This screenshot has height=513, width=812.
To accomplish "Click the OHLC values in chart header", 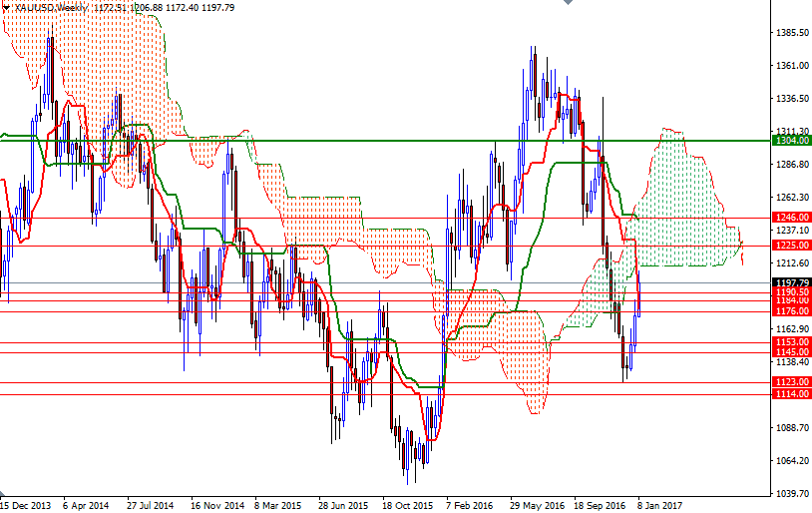I will 163,7.
